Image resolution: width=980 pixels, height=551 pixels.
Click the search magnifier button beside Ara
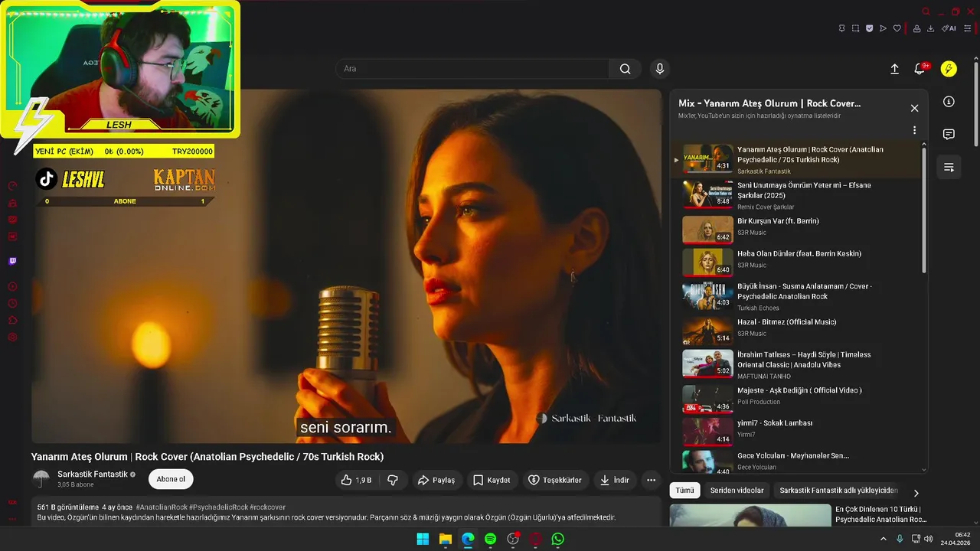pos(626,69)
